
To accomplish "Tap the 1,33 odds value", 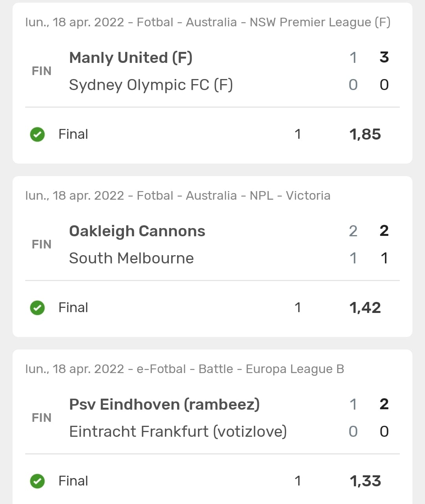I will [365, 481].
